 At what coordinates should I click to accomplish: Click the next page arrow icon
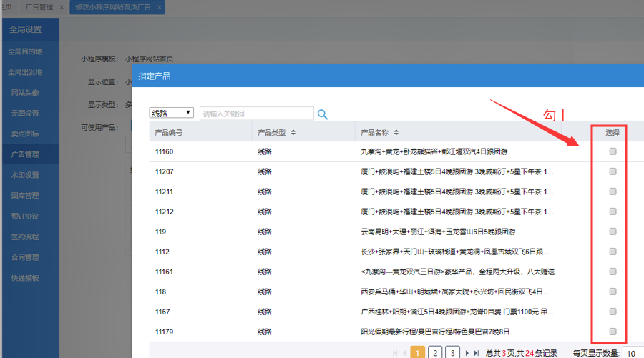click(468, 353)
